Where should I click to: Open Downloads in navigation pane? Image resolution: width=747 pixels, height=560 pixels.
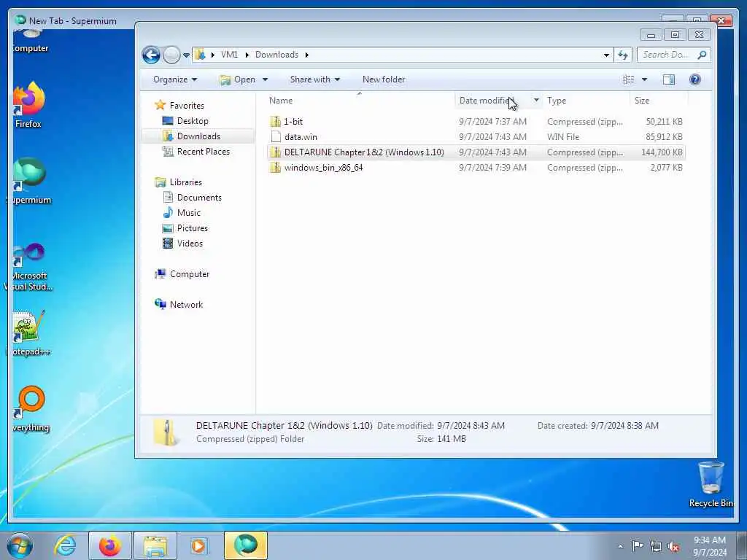point(198,136)
